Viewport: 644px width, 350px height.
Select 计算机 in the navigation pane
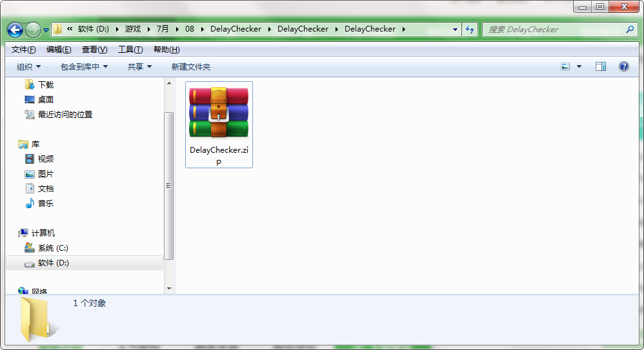(43, 233)
